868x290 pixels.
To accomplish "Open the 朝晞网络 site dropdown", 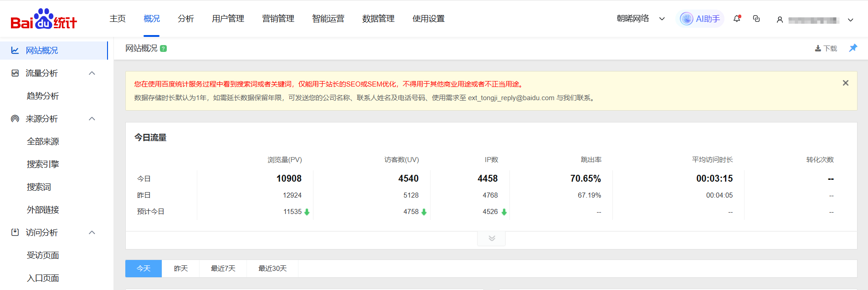I will coord(641,19).
